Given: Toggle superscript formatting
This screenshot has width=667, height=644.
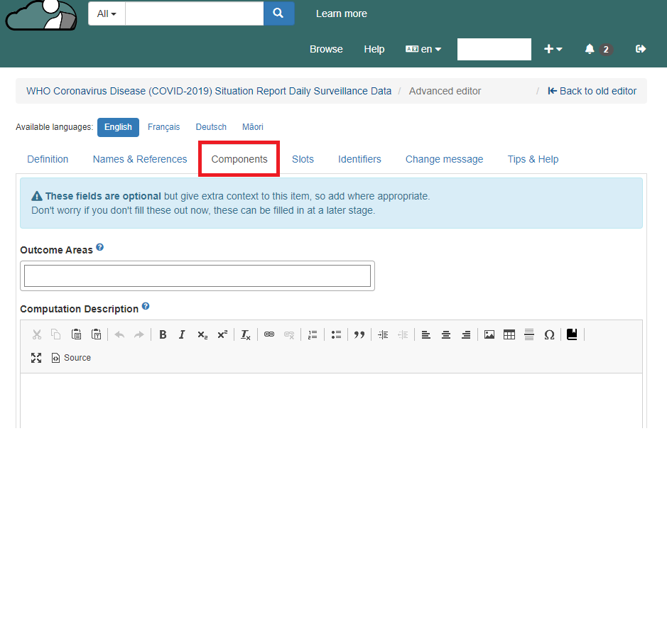Looking at the screenshot, I should (x=222, y=334).
